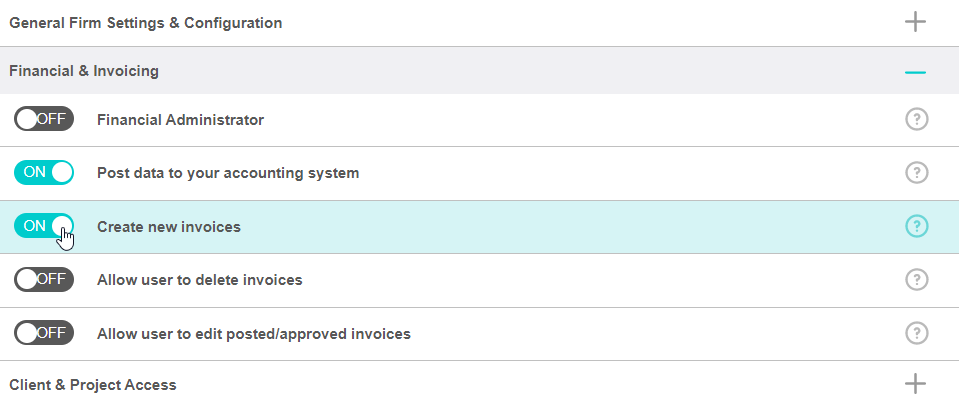959x402 pixels.
Task: Disable Post data to your accounting system
Action: coord(44,173)
